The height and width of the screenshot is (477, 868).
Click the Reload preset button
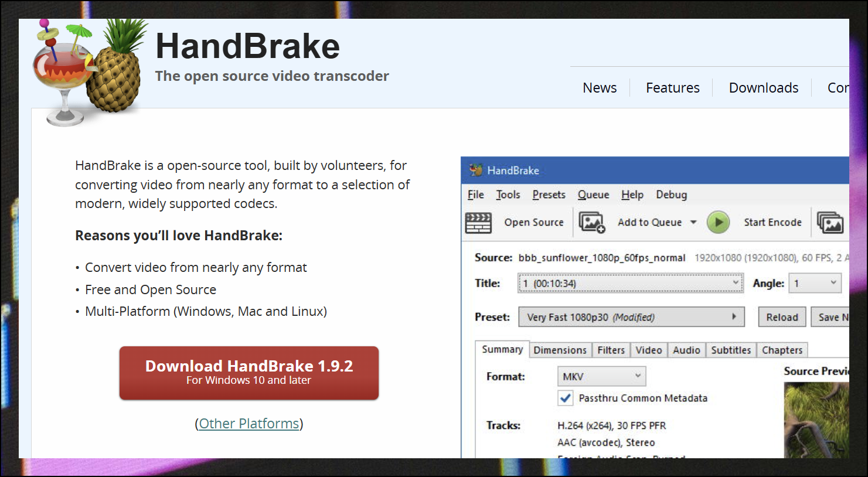pos(782,317)
